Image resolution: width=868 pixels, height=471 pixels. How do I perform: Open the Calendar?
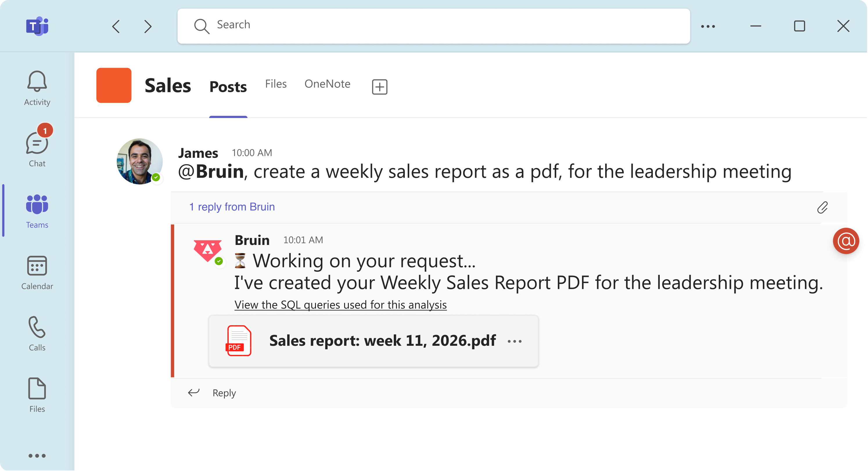click(37, 272)
